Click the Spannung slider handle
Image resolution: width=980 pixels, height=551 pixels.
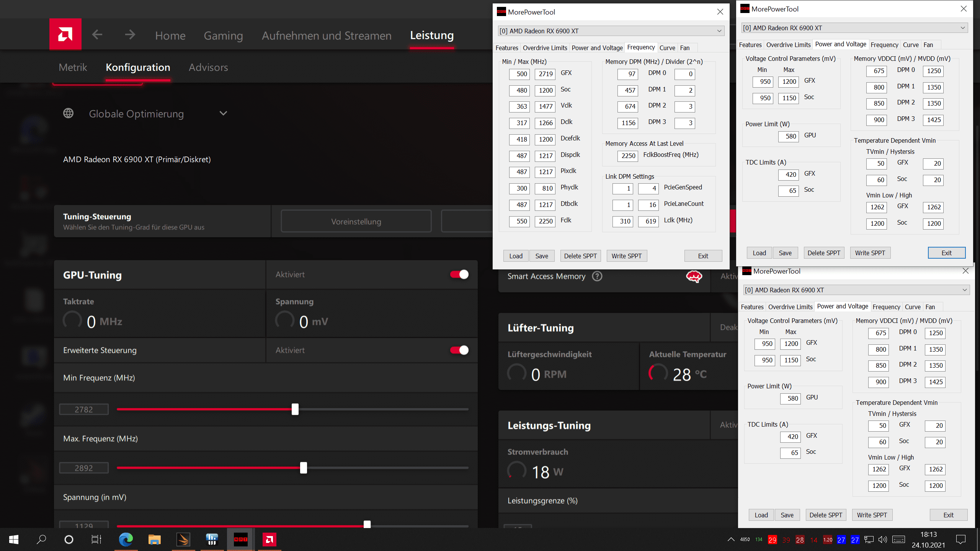[367, 524]
